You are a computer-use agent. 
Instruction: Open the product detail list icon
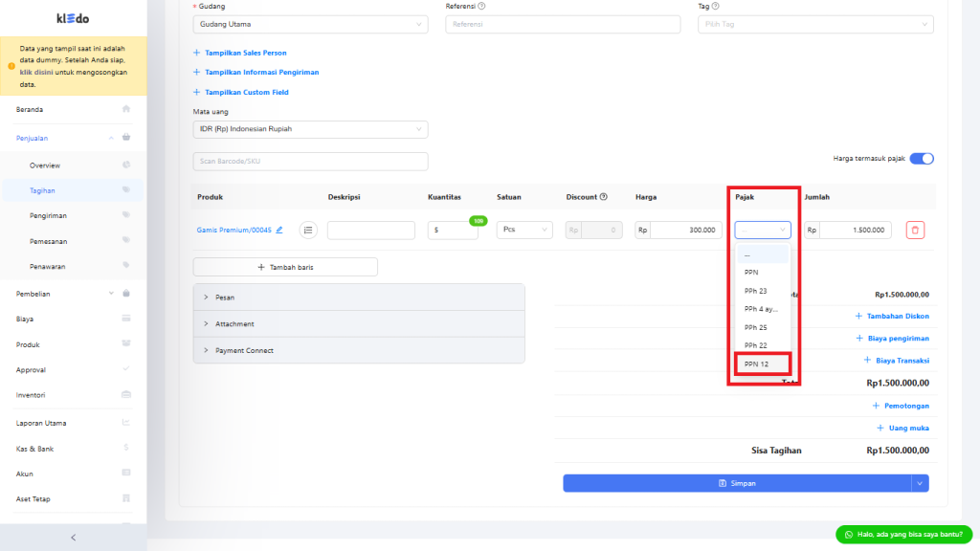308,230
